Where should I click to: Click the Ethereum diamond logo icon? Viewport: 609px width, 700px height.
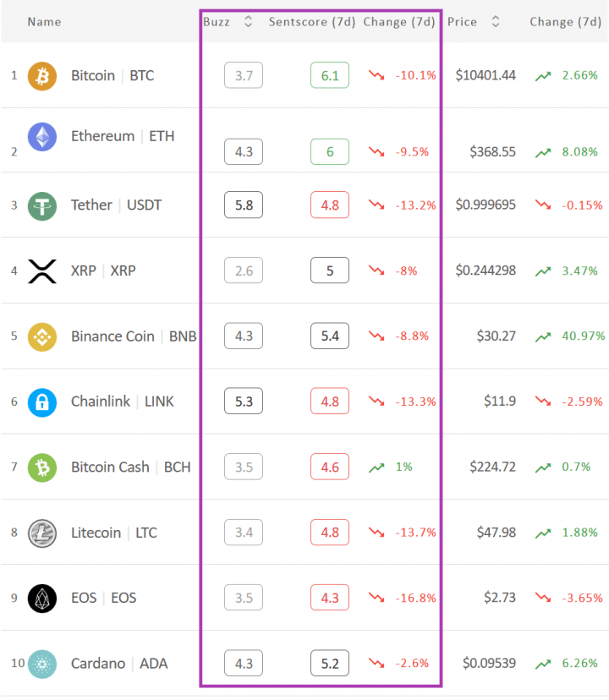click(x=41, y=137)
